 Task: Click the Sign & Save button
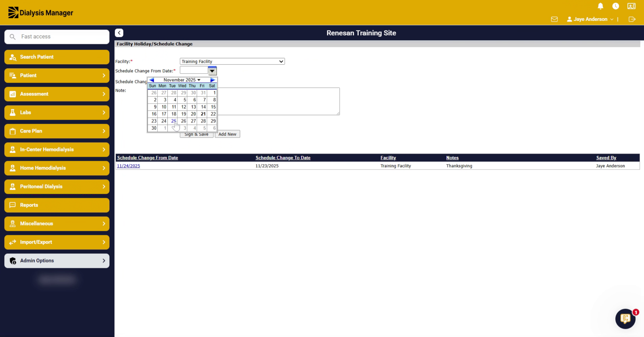click(196, 134)
